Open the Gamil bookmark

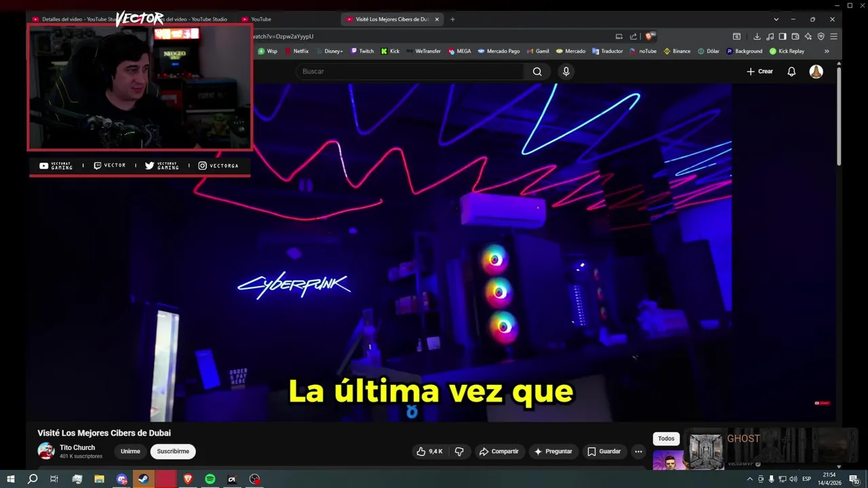(538, 51)
